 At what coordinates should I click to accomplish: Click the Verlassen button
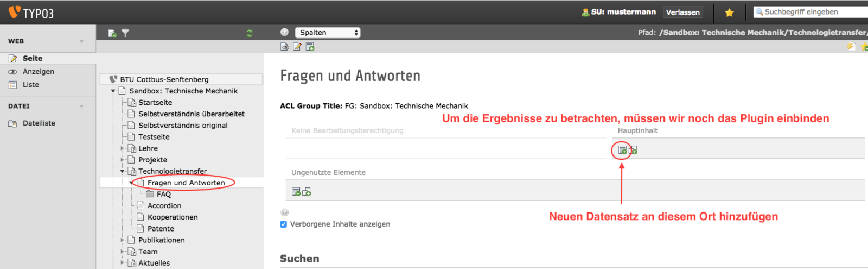(682, 12)
